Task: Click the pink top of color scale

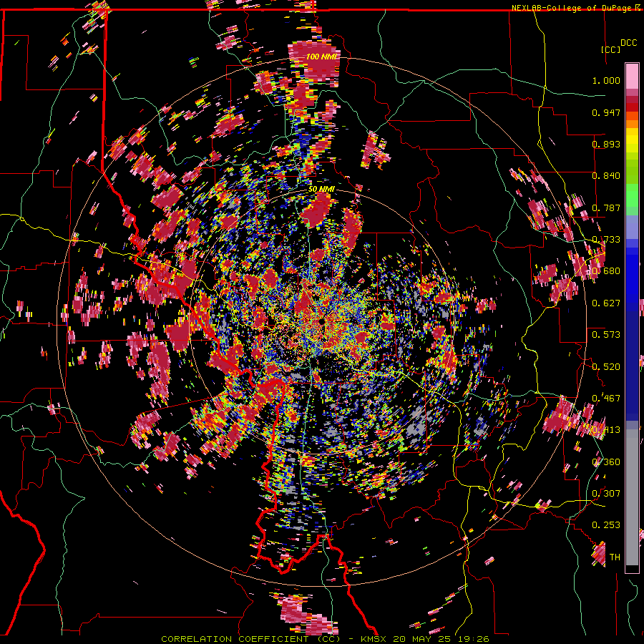Action: 632,76
